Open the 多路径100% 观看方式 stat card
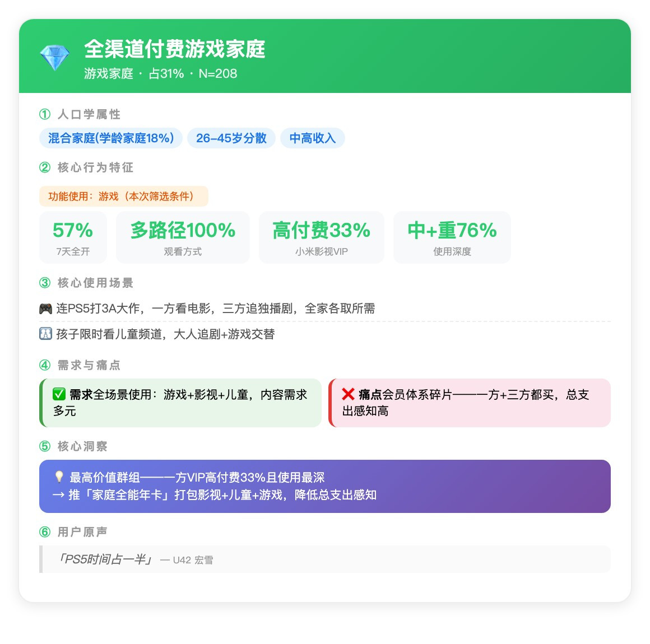Screen dimensions: 650x644 183,237
